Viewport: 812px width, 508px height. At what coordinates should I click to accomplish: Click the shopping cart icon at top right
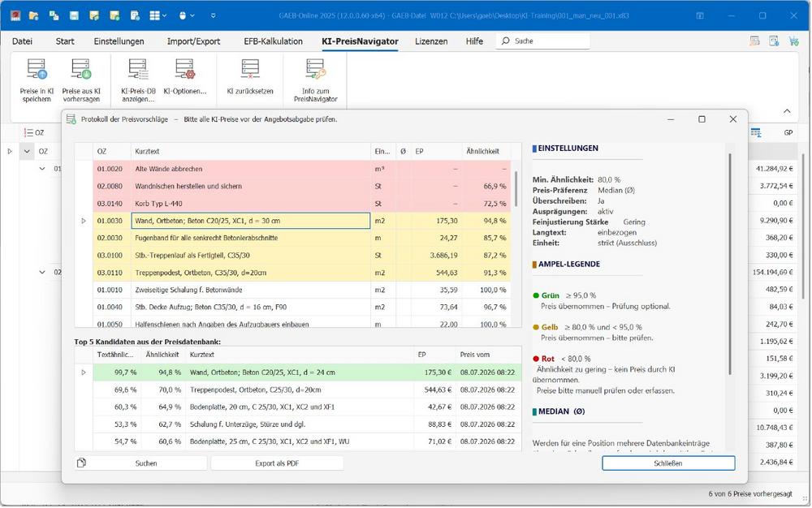tap(793, 41)
